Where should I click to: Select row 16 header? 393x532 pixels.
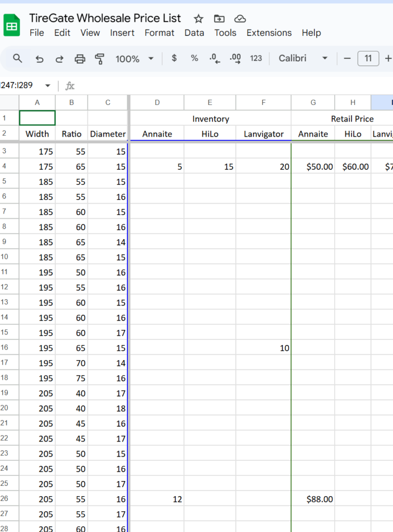9,348
